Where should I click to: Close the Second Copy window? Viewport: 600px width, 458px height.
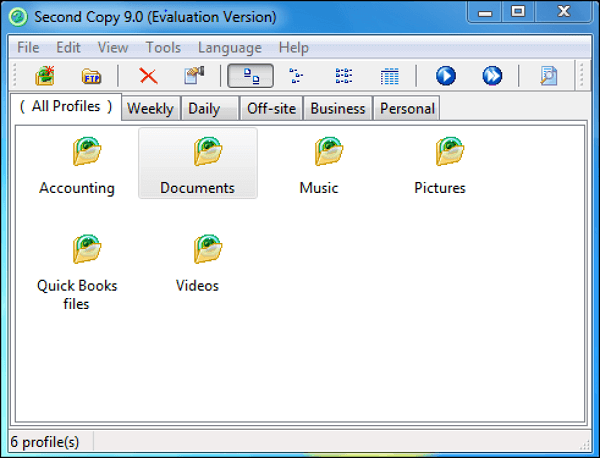(x=563, y=12)
